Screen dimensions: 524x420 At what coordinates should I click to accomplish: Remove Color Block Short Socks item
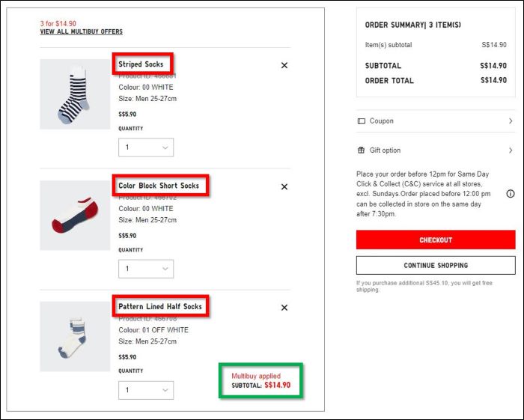pyautogui.click(x=284, y=186)
